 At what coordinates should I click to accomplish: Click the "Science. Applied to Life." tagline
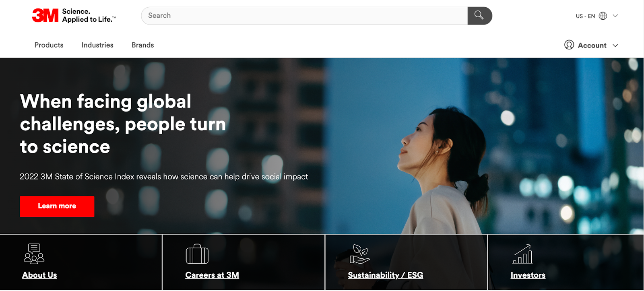89,15
